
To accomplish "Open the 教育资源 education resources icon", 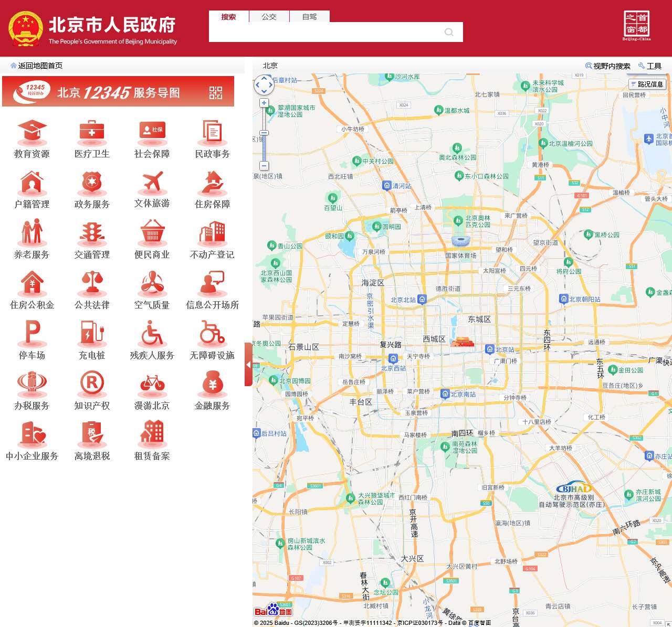I will click(x=32, y=133).
